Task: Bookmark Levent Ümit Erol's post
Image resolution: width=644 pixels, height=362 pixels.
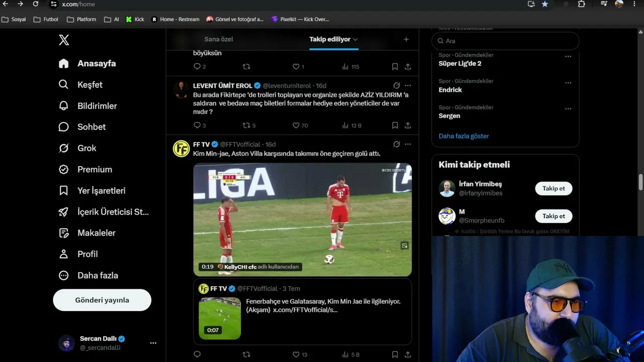Action: [x=395, y=125]
